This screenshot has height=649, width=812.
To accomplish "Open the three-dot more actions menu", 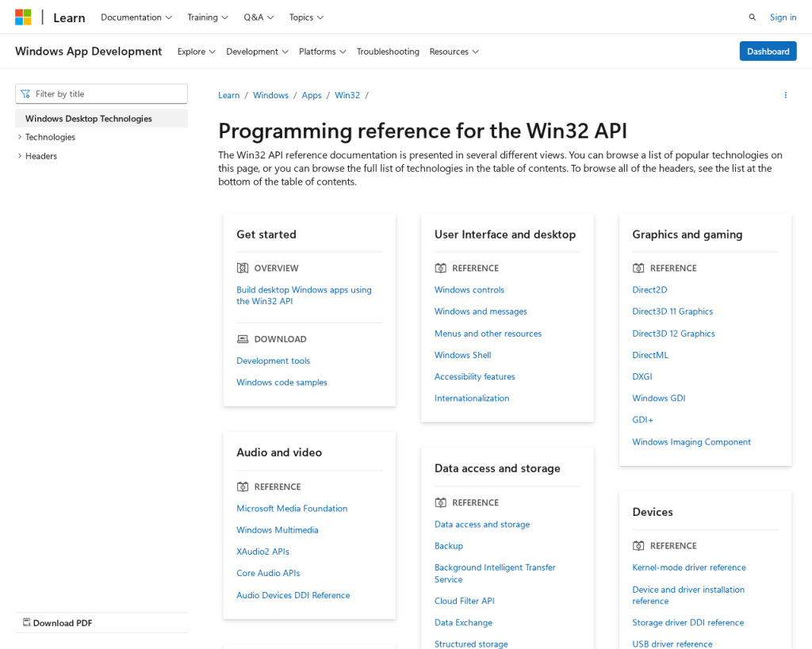I will click(785, 95).
